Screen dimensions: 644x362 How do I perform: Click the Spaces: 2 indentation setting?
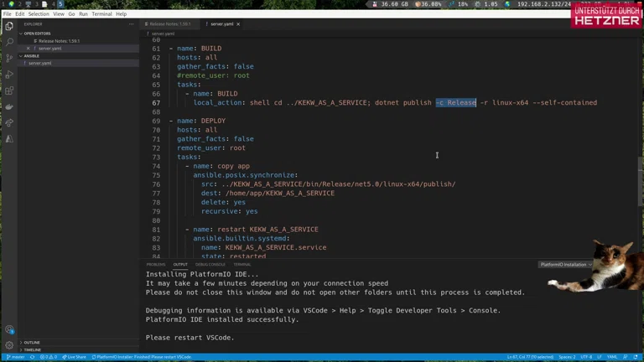point(567,357)
